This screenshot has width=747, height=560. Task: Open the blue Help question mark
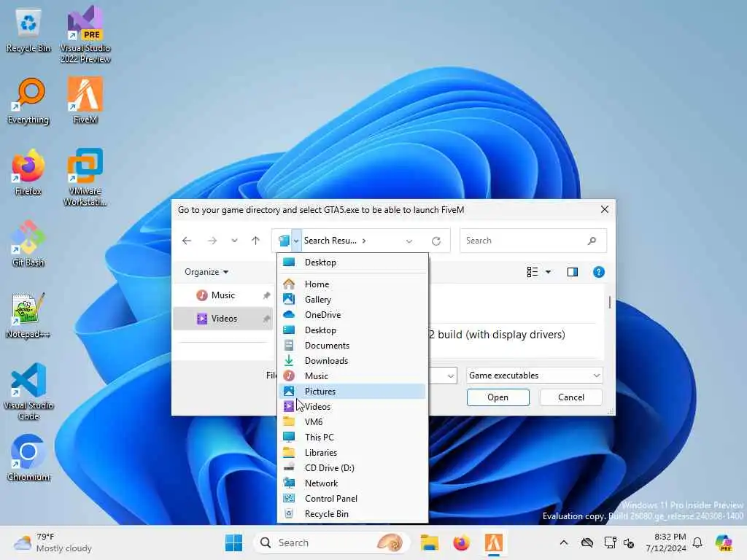click(599, 272)
